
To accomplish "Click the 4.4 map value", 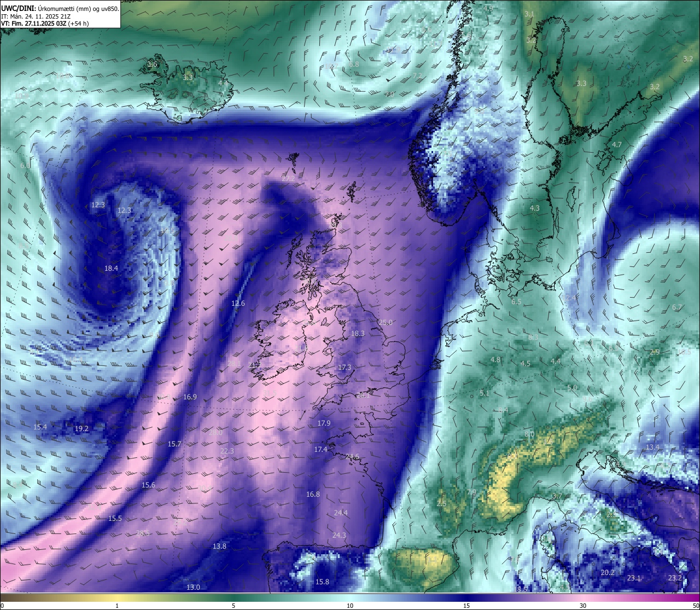I will click(x=556, y=361).
